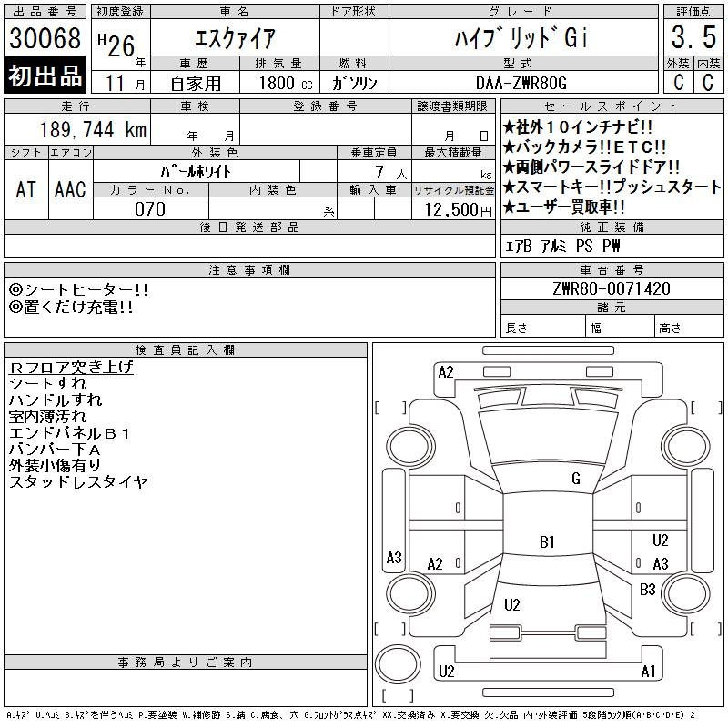
Task: Select inspector note エンドパネルB1
Action: coord(69,433)
